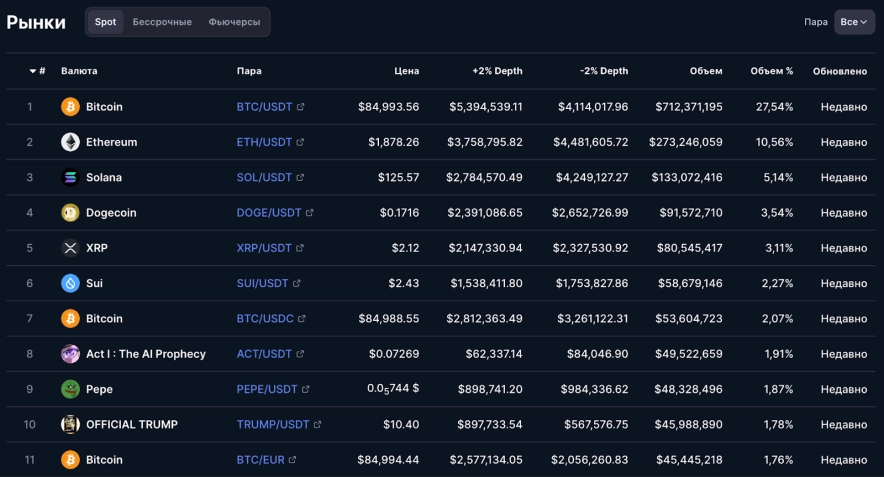
Task: Sort by the Цена column header
Action: [x=407, y=71]
